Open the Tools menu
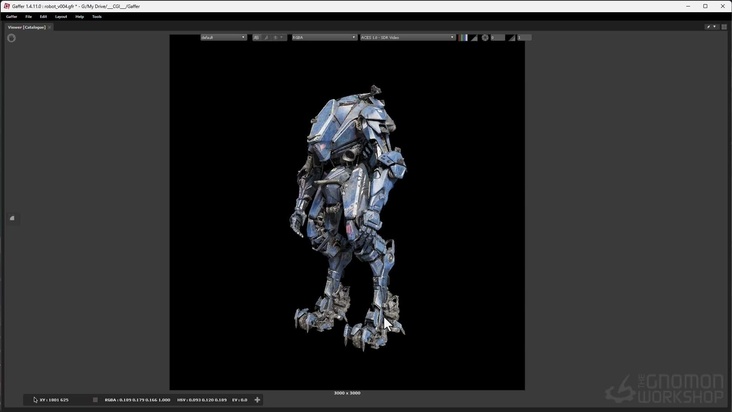Viewport: 732px width, 412px height. pos(97,16)
